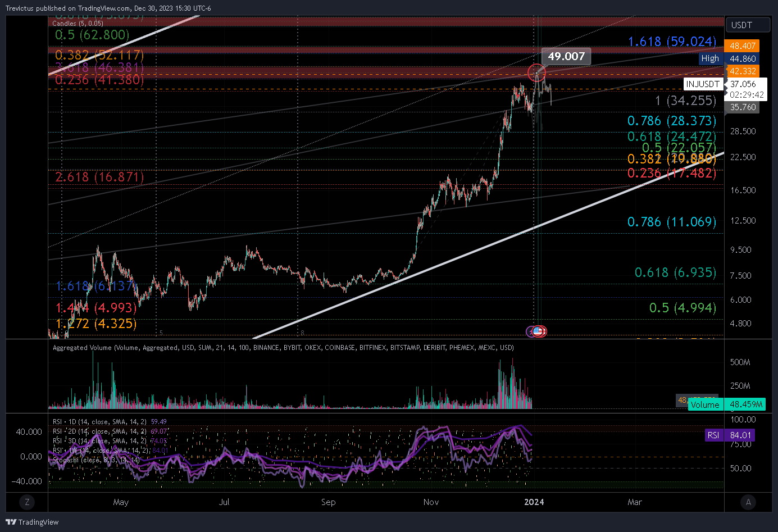The width and height of the screenshot is (778, 532).
Task: Toggle the A auto-scale button
Action: pyautogui.click(x=748, y=502)
